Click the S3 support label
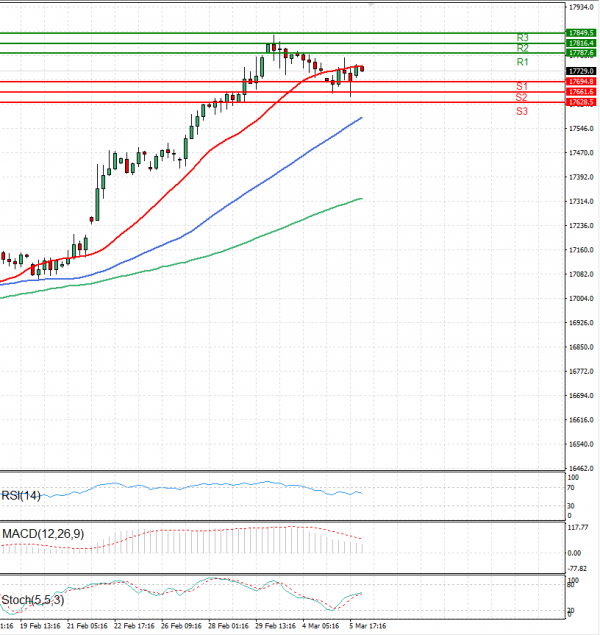 [522, 111]
